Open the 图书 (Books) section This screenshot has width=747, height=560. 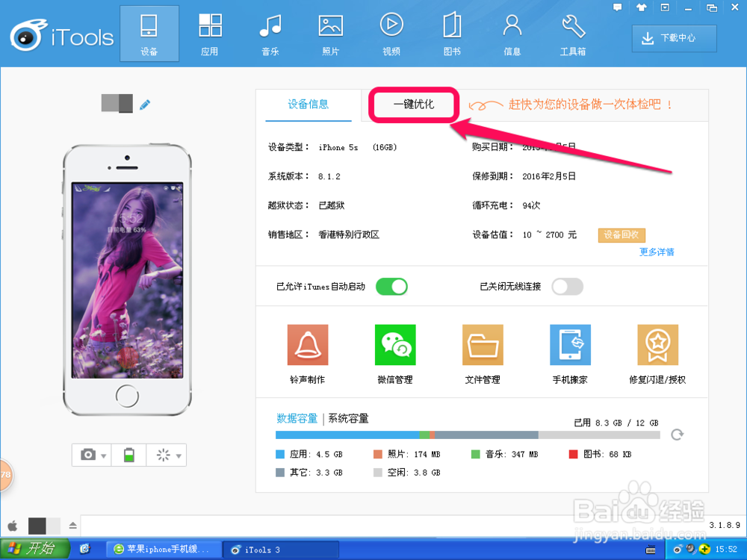pyautogui.click(x=452, y=34)
